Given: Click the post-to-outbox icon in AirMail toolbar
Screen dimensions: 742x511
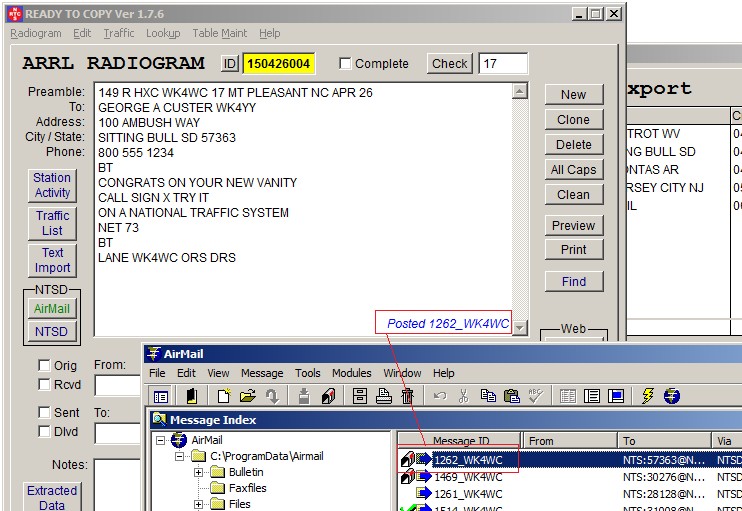Looking at the screenshot, I should [x=304, y=396].
